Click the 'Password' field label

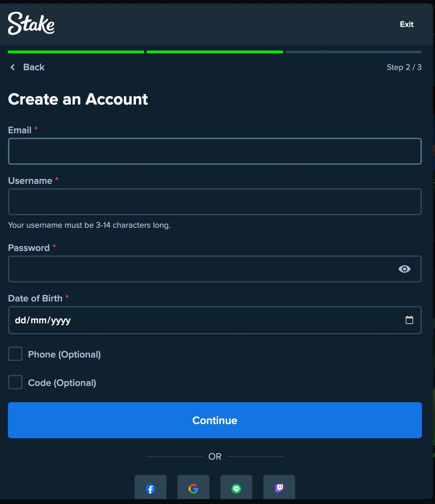click(29, 248)
